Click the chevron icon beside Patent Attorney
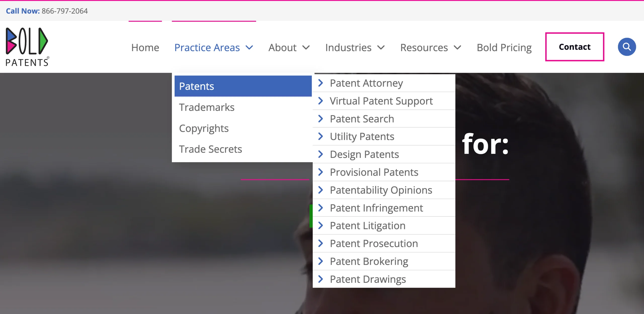This screenshot has height=314, width=644. coord(320,83)
